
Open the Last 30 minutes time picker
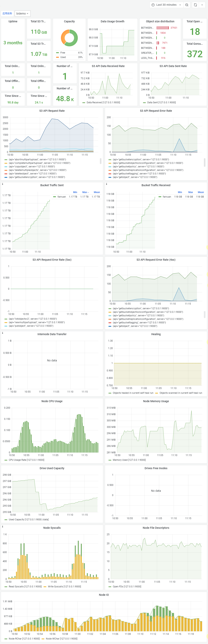tap(166, 5)
